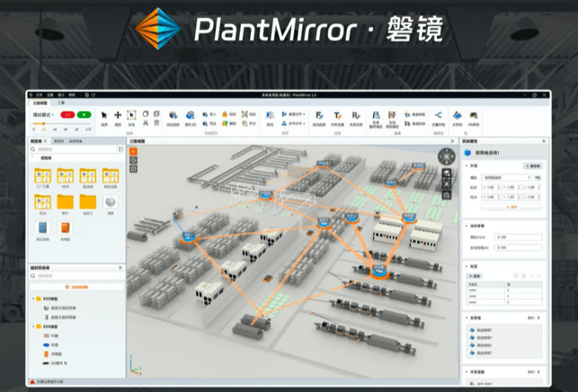
Task: Click the R relation connection icon
Action: pos(356,116)
